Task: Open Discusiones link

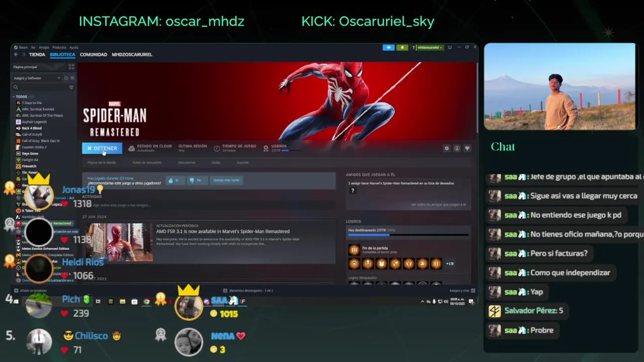Action: click(x=187, y=162)
